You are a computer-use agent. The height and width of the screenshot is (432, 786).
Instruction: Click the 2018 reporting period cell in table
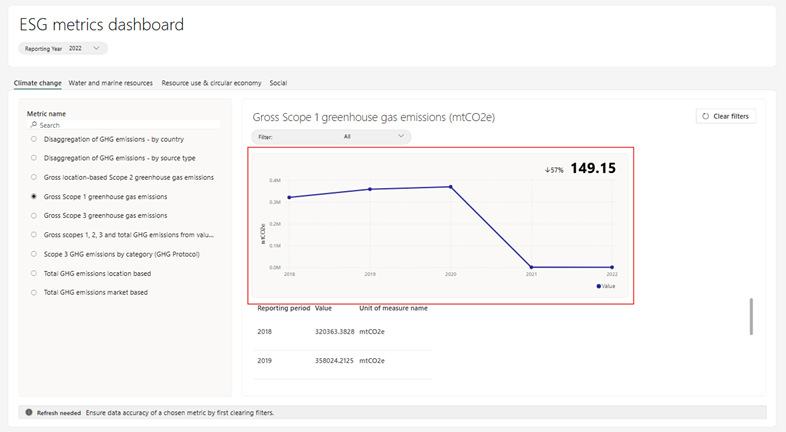[x=265, y=332]
